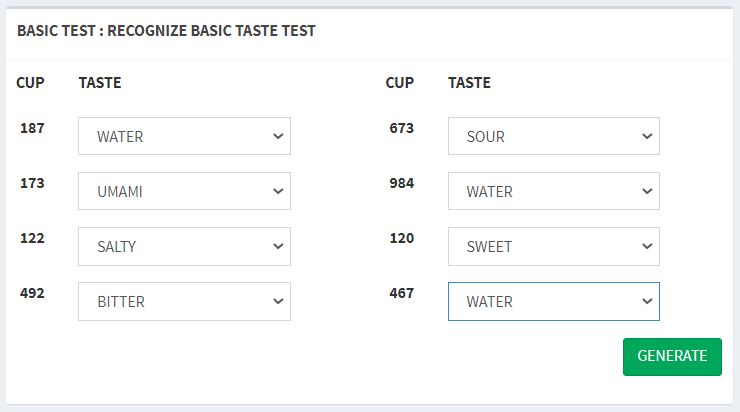
Task: Select the cup number 122 label
Action: pyautogui.click(x=31, y=238)
